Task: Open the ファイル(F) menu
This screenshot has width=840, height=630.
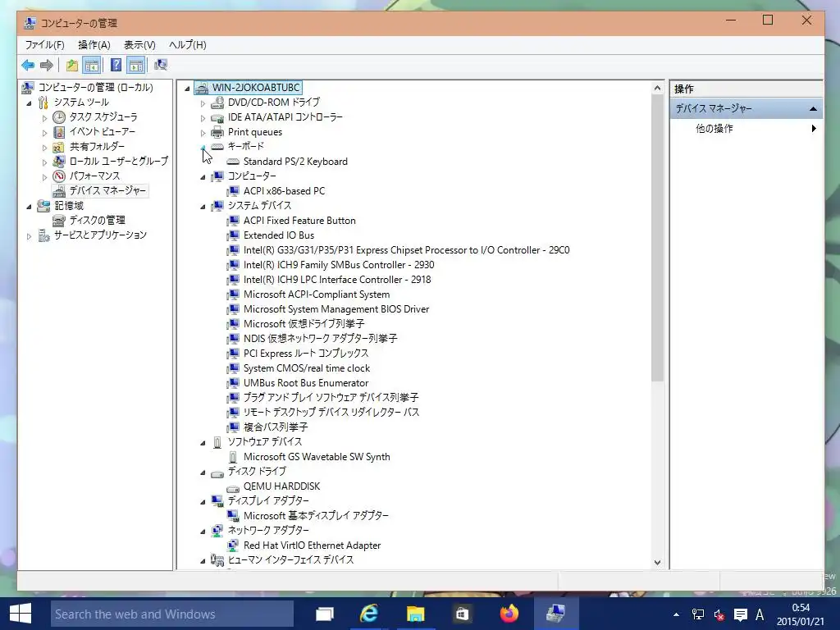Action: coord(44,45)
